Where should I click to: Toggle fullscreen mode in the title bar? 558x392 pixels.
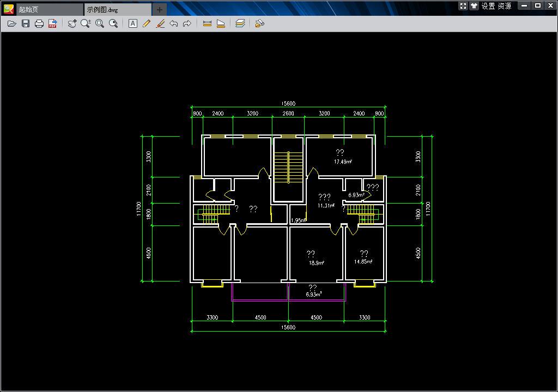[x=463, y=6]
